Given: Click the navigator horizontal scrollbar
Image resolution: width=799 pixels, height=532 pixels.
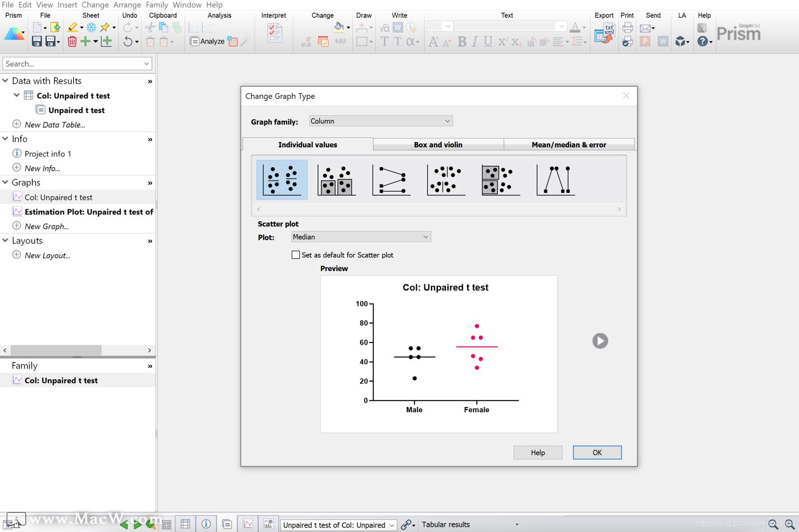Looking at the screenshot, I should coord(55,350).
